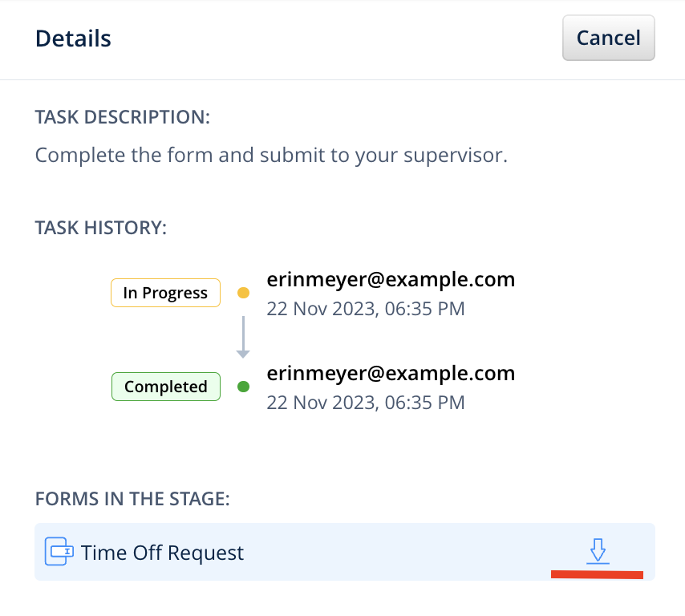Click the In Progress entry timestamp
The width and height of the screenshot is (685, 616).
point(366,309)
